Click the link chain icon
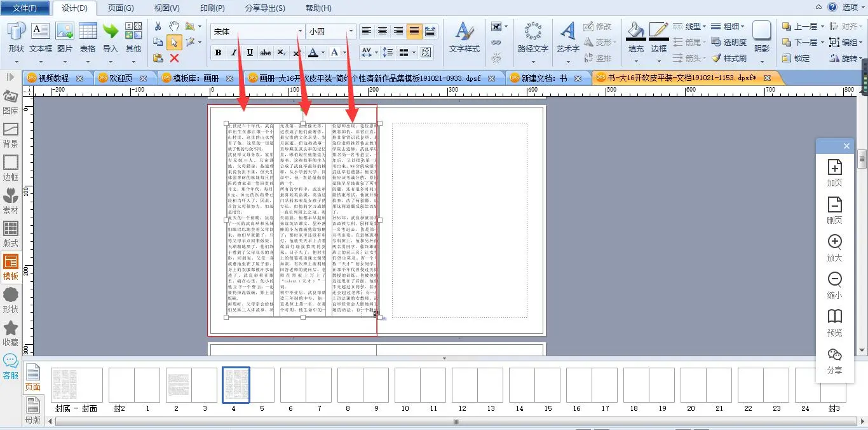Image resolution: width=868 pixels, height=430 pixels. (x=496, y=43)
